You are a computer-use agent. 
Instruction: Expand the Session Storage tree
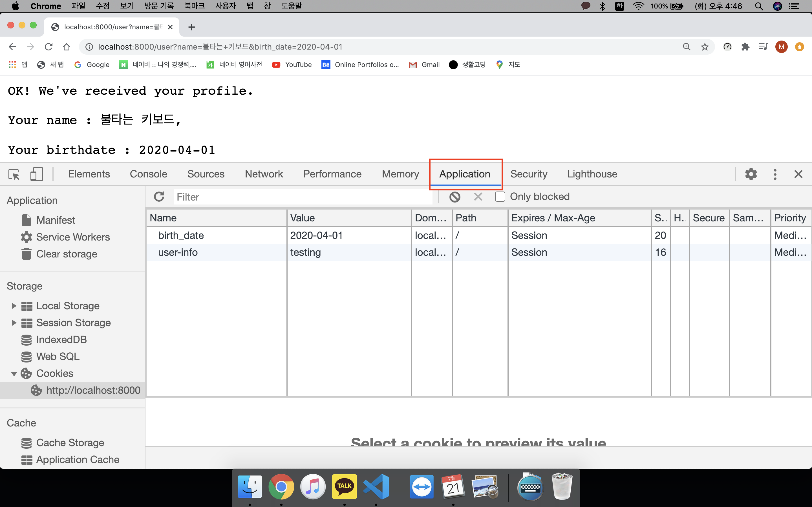(x=14, y=323)
